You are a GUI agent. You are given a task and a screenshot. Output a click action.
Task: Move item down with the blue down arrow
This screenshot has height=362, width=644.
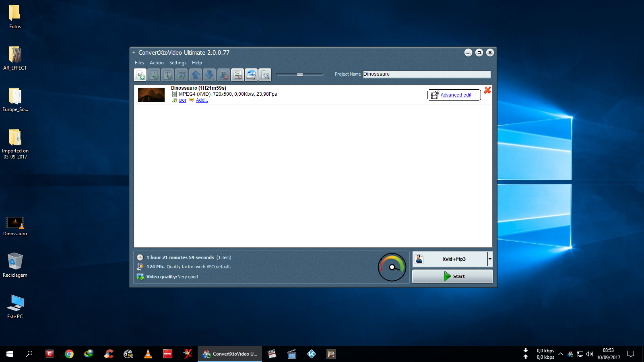tap(209, 75)
